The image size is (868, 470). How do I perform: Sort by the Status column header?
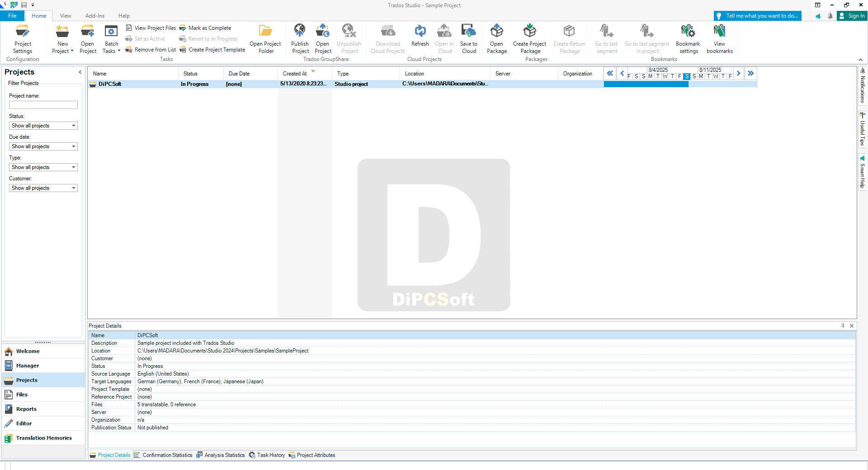tap(201, 74)
